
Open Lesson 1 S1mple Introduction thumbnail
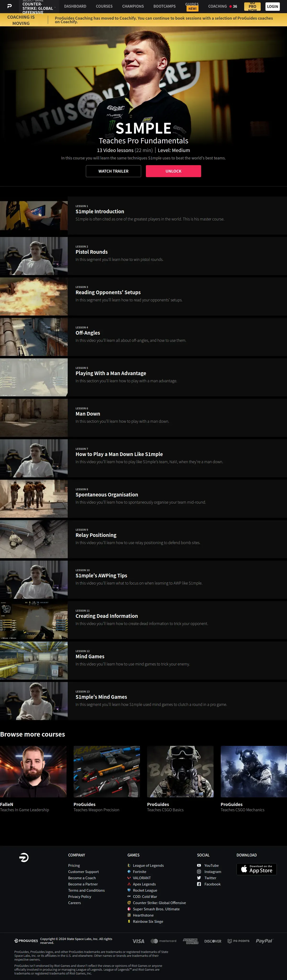point(34,216)
